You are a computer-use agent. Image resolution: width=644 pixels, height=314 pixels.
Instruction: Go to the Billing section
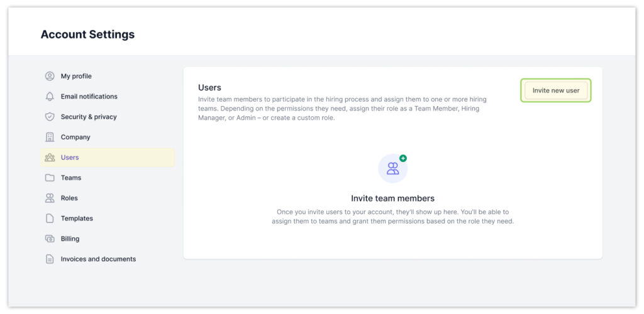[70, 239]
